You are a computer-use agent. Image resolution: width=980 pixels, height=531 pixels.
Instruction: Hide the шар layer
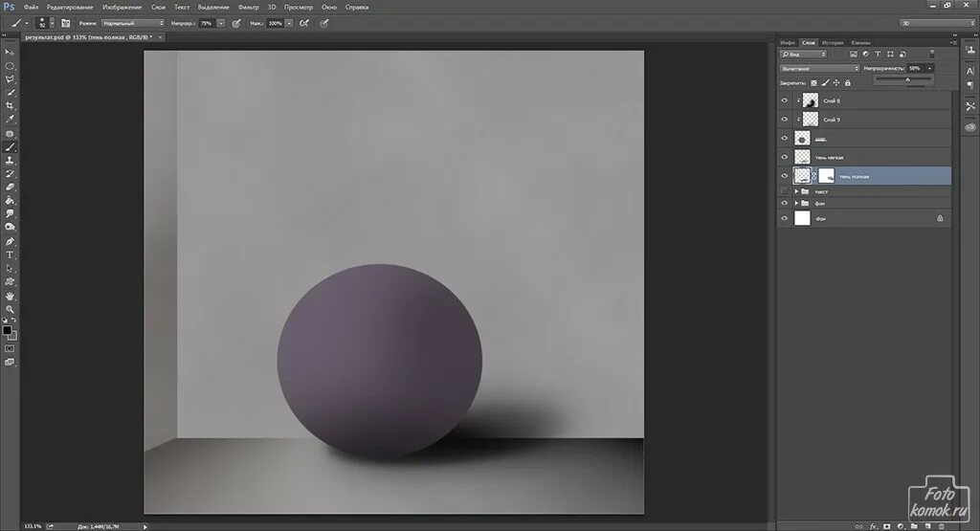[785, 138]
